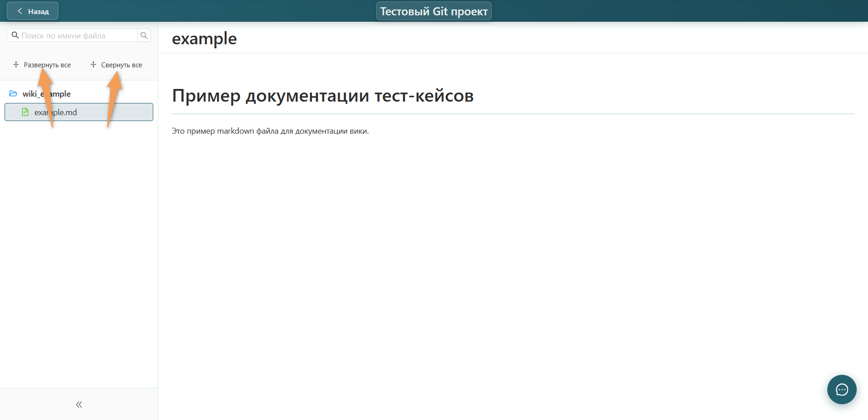Collapse the sidebar with double chevron
868x420 pixels.
pyautogui.click(x=79, y=404)
